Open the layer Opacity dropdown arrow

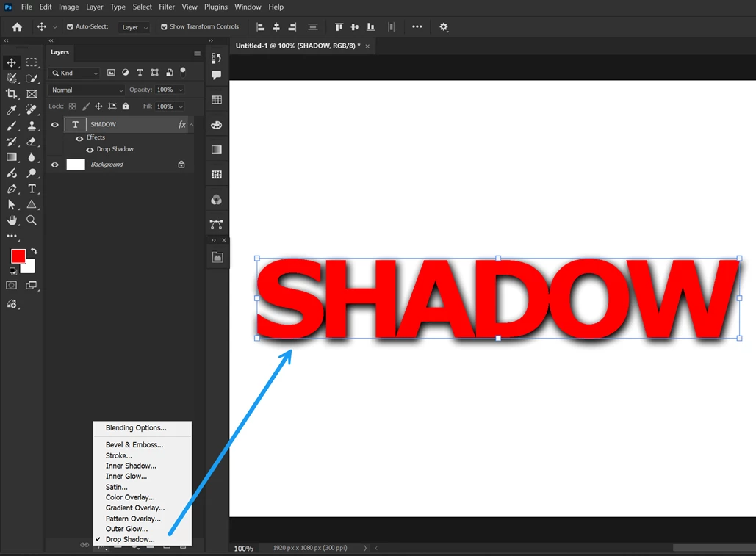point(181,90)
